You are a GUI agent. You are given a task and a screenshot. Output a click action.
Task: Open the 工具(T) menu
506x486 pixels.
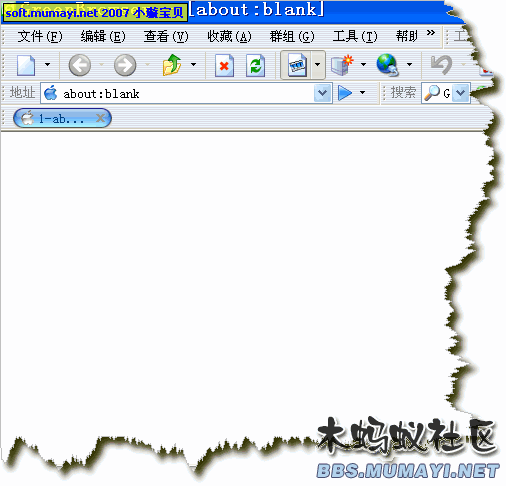pos(355,36)
